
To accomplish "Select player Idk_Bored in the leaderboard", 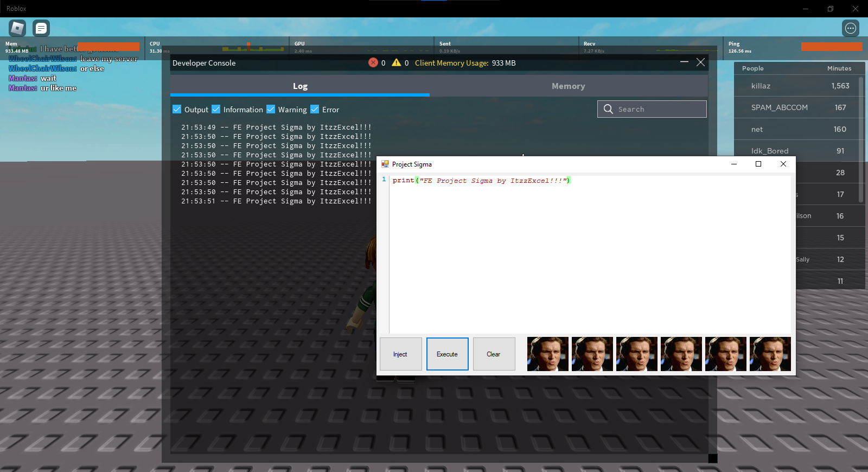I will pyautogui.click(x=796, y=150).
